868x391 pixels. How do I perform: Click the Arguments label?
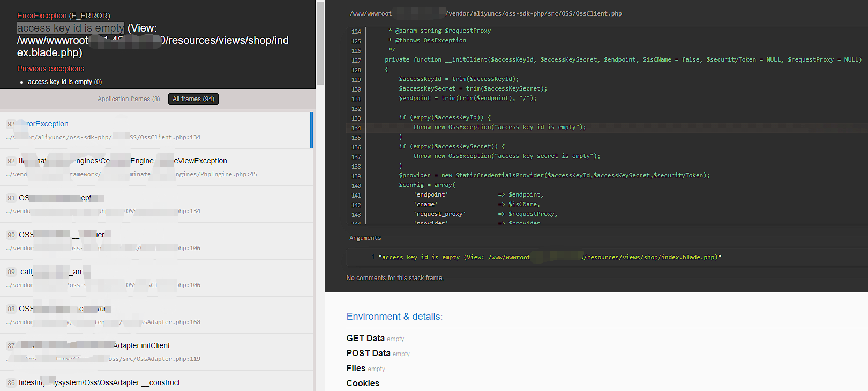[x=365, y=238]
